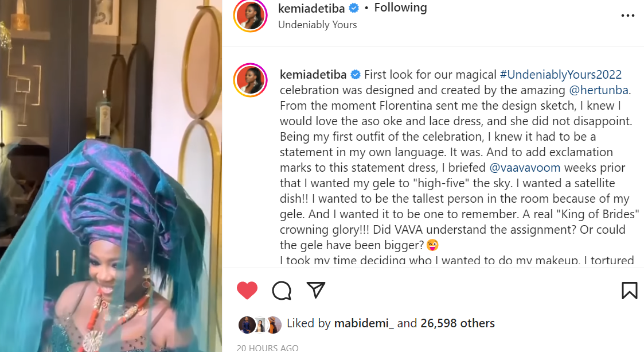Unlike the post with the red heart
644x352 pixels.
tap(247, 291)
